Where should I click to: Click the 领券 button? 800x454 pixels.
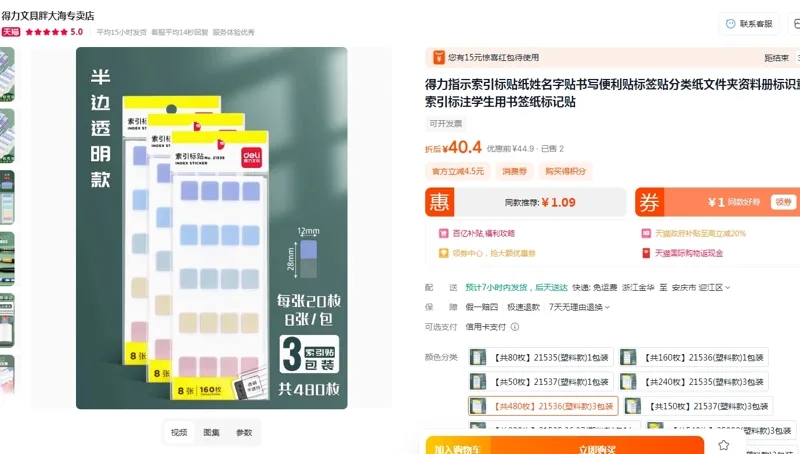pyautogui.click(x=784, y=202)
